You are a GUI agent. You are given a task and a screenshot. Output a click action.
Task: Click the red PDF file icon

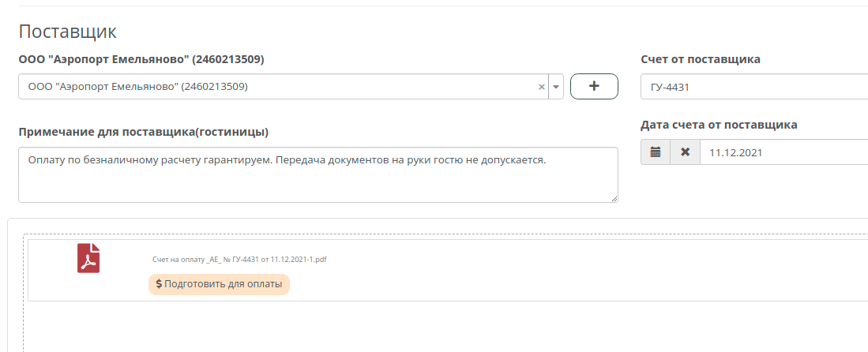(88, 258)
